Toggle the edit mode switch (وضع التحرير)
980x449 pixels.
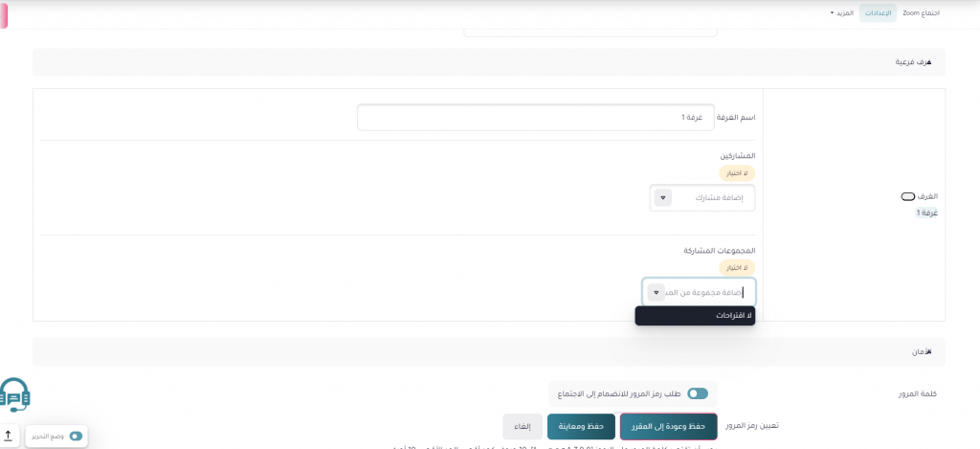(76, 436)
